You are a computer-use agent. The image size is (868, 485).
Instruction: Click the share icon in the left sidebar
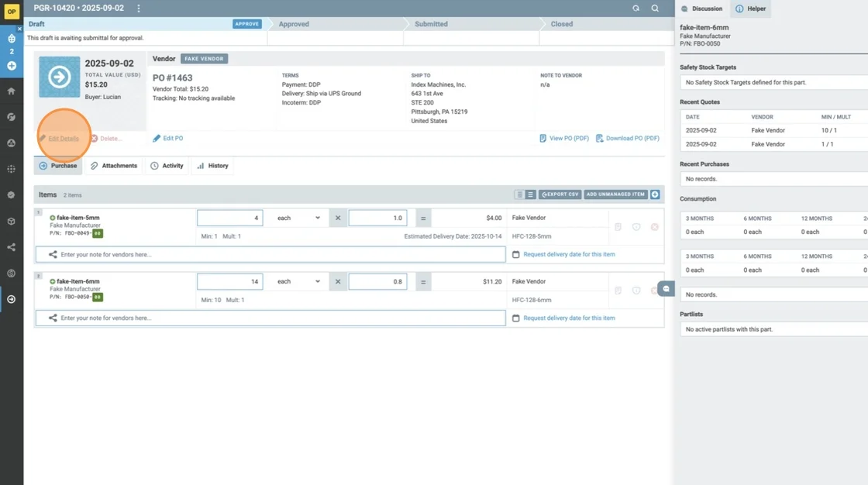click(12, 247)
